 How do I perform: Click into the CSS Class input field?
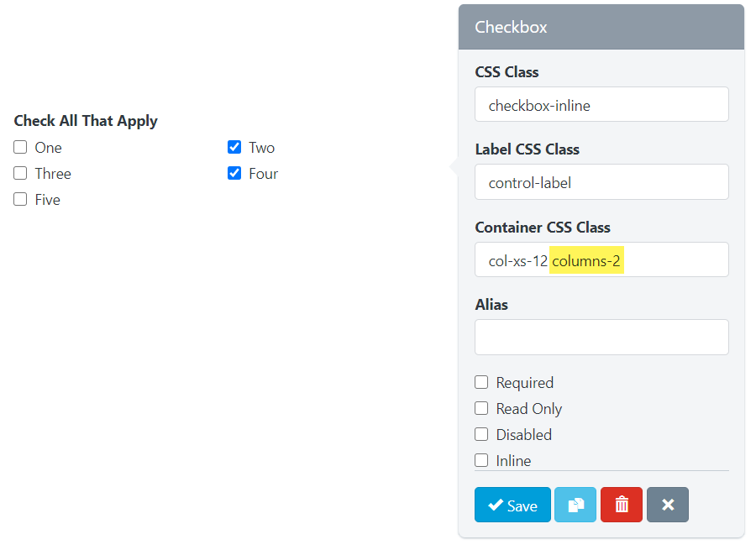click(601, 105)
